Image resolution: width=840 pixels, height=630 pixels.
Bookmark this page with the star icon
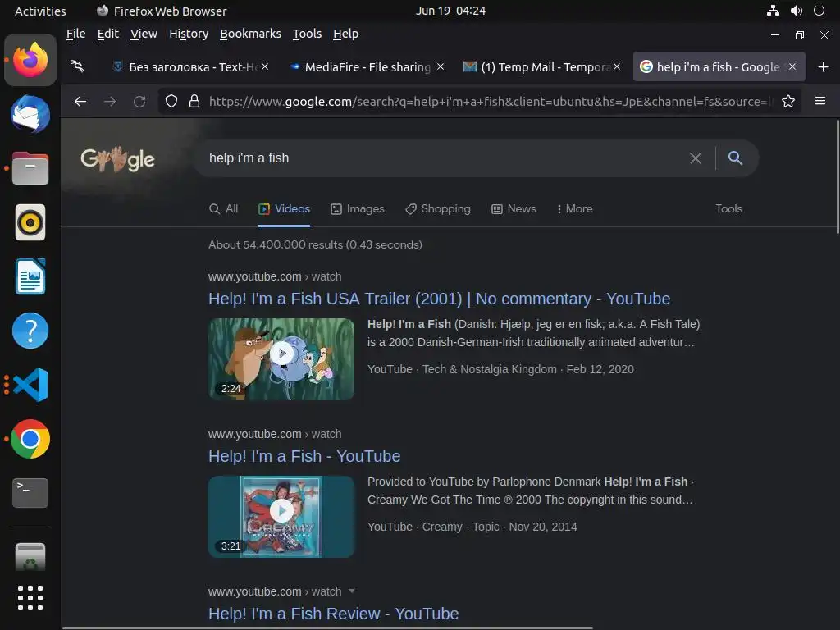click(x=788, y=101)
